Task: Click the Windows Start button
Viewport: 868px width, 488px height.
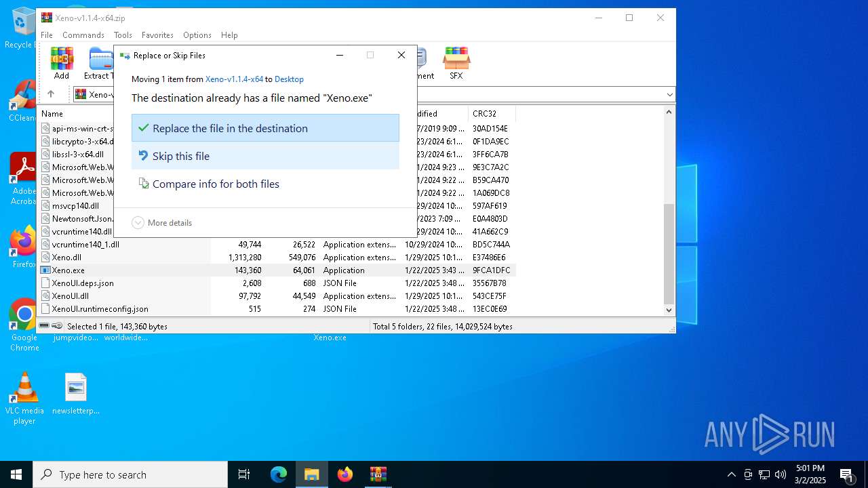Action: pyautogui.click(x=16, y=474)
